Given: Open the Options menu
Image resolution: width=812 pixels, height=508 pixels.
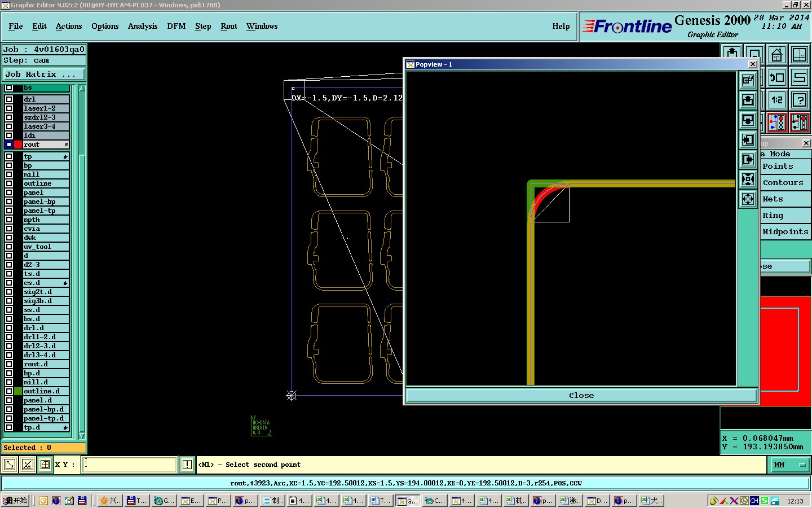Looking at the screenshot, I should [105, 26].
